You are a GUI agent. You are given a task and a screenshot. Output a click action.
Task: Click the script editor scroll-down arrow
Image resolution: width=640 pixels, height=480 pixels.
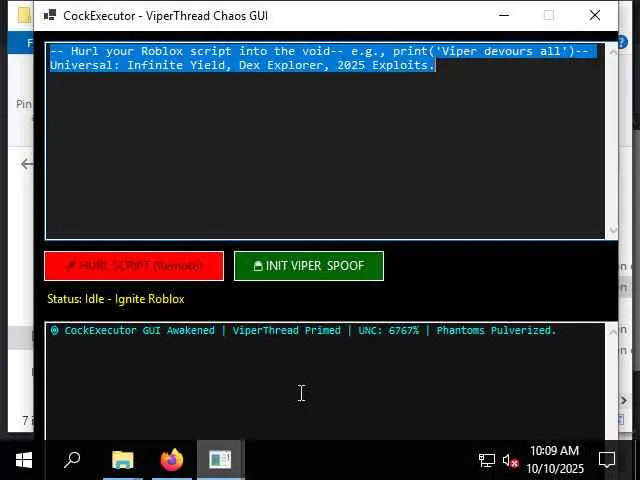(x=612, y=230)
